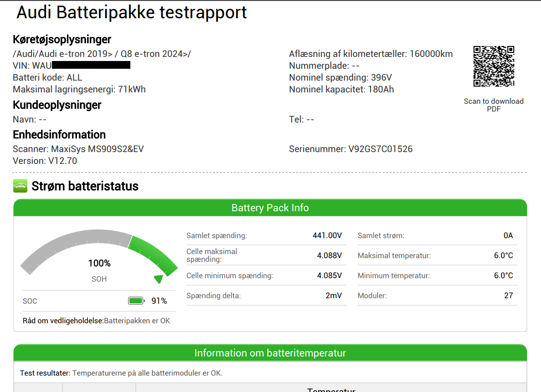Click the Celle minimum spænding 4.085V value
Image resolution: width=541 pixels, height=392 pixels.
click(x=329, y=275)
